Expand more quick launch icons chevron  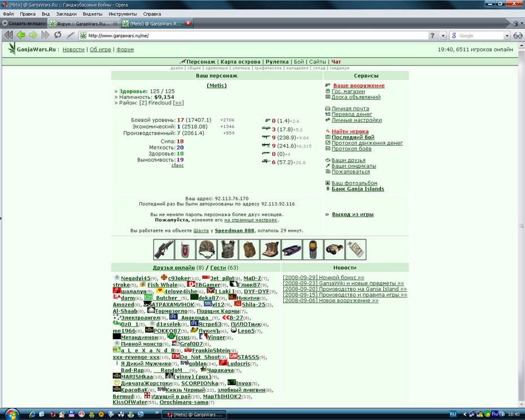pyautogui.click(x=157, y=412)
